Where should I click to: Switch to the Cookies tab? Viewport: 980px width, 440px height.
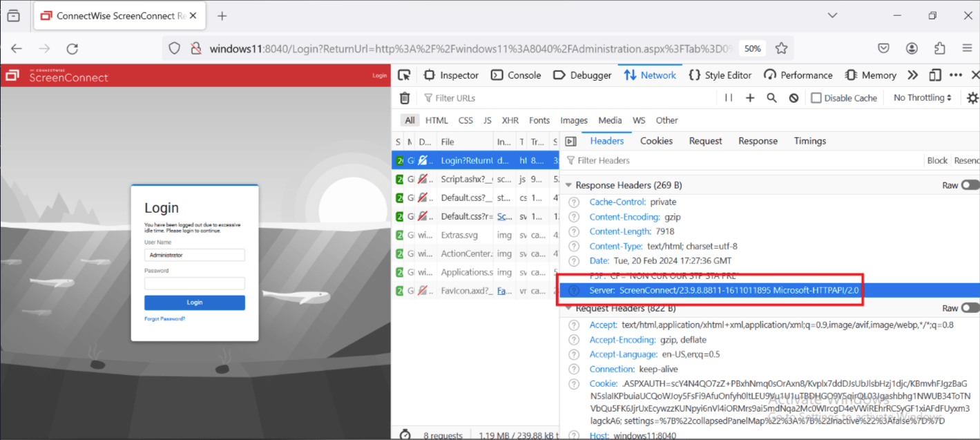tap(656, 140)
